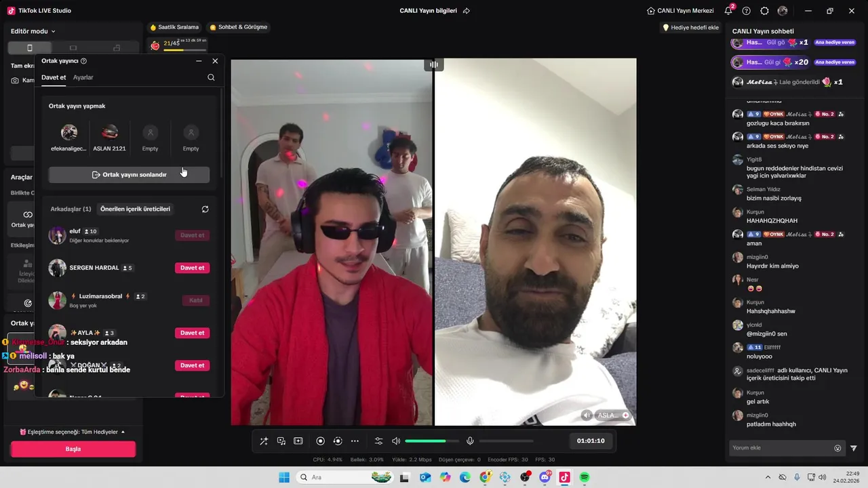The image size is (868, 488).
Task: Invite DOĞAN with Davet et button
Action: 193,365
